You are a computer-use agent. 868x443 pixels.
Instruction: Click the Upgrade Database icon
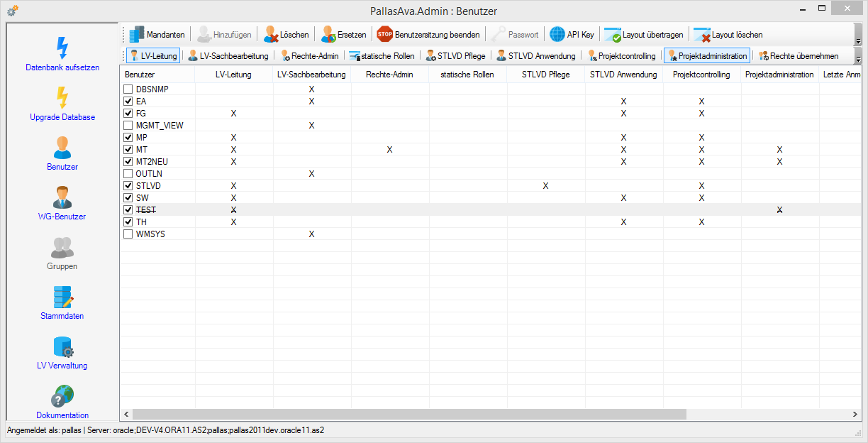click(62, 97)
